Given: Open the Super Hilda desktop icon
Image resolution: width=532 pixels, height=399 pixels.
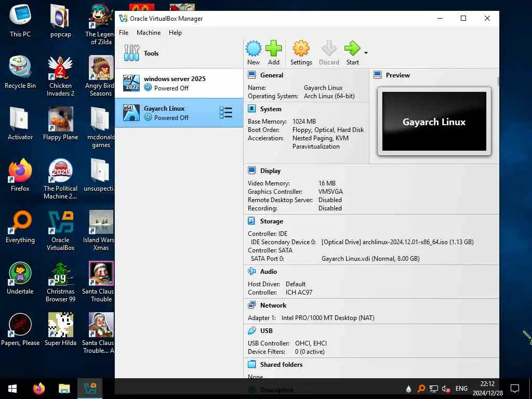Looking at the screenshot, I should pyautogui.click(x=60, y=329).
